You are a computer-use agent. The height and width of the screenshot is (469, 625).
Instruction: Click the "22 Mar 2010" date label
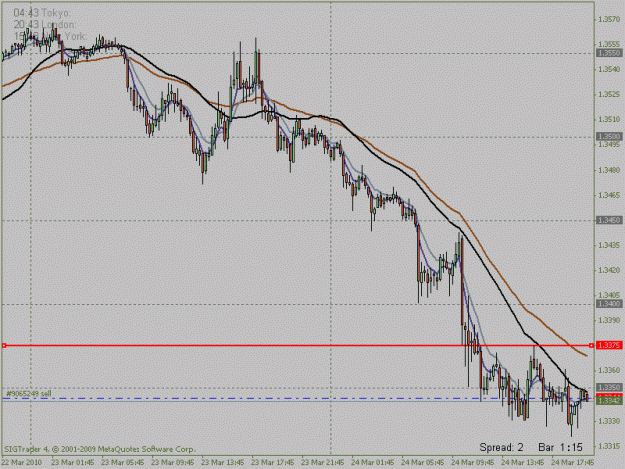click(22, 462)
